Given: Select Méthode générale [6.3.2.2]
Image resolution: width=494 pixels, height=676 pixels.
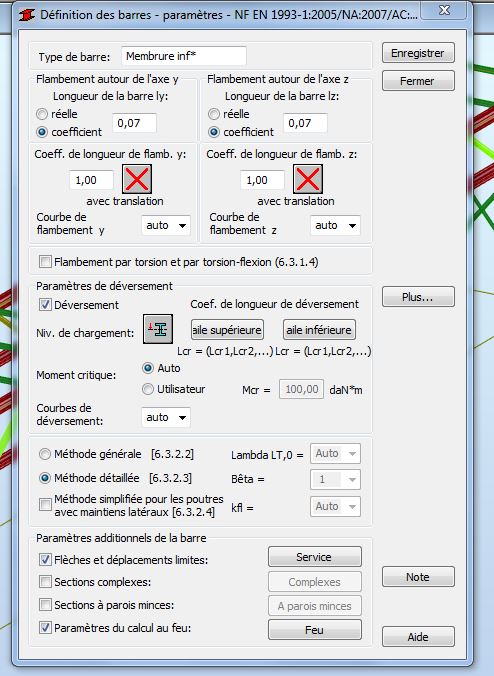Looking at the screenshot, I should [x=45, y=454].
